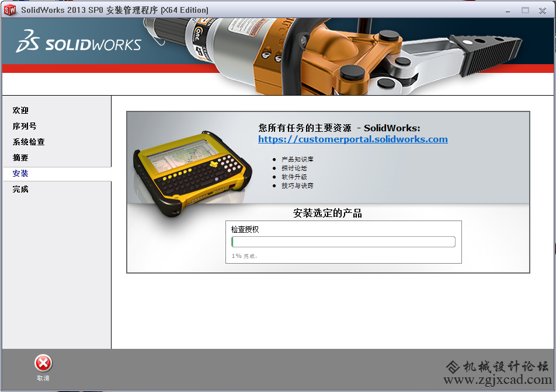Click the 技巧与诀窍 bullet text

pos(297,185)
